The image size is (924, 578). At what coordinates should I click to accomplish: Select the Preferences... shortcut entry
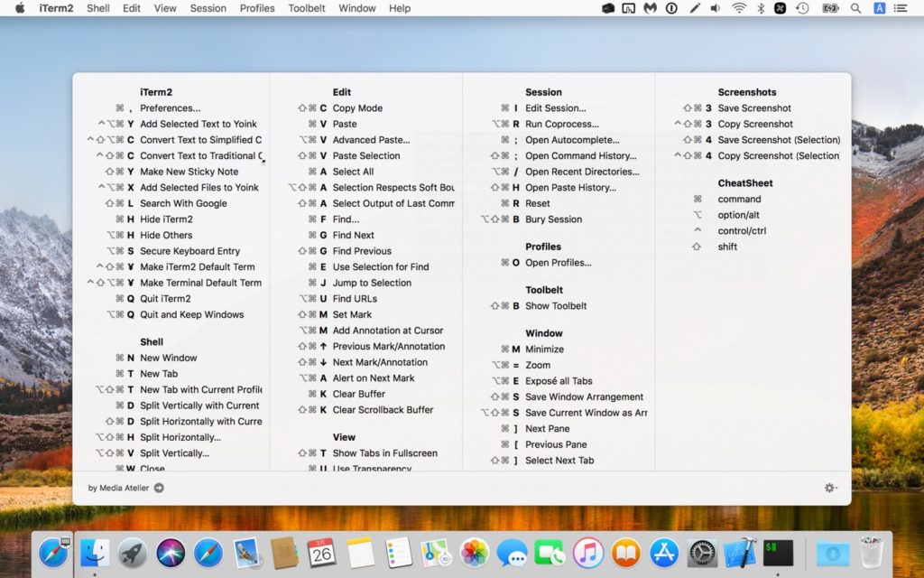click(170, 108)
